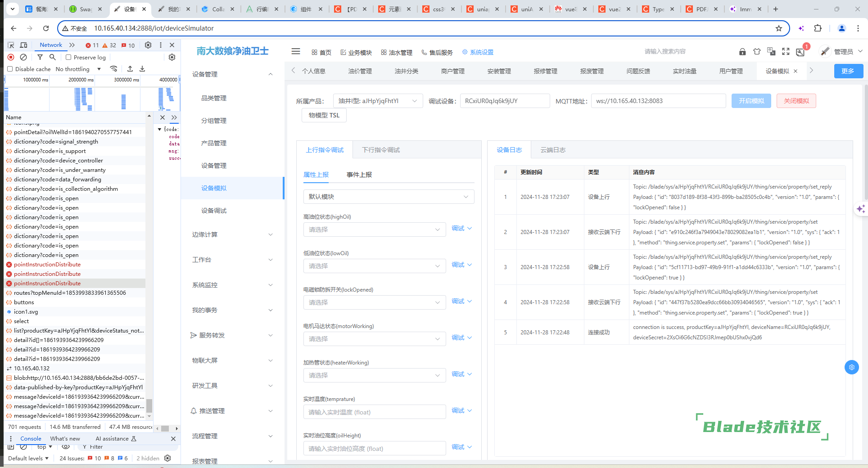Open 实时油量 page tab
Screen dimensions: 868x468
pyautogui.click(x=685, y=71)
